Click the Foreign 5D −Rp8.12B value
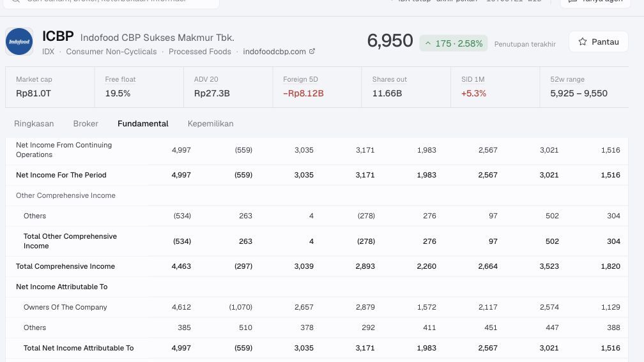644x362 pixels. coord(303,93)
